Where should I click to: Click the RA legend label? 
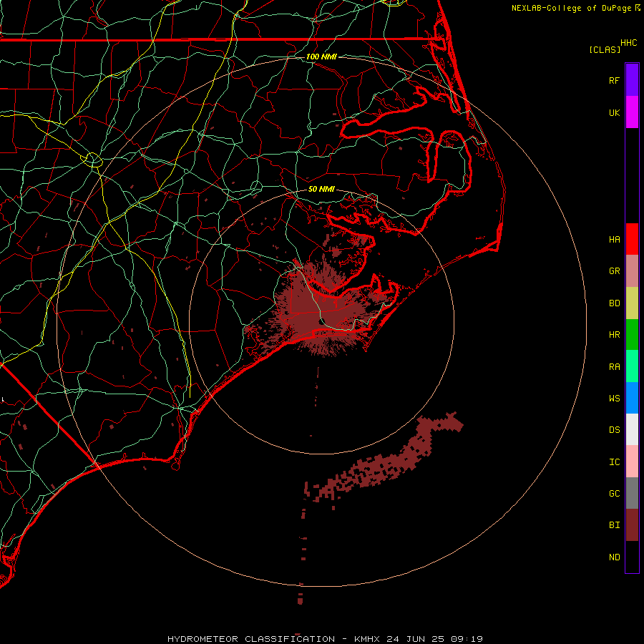pos(614,367)
